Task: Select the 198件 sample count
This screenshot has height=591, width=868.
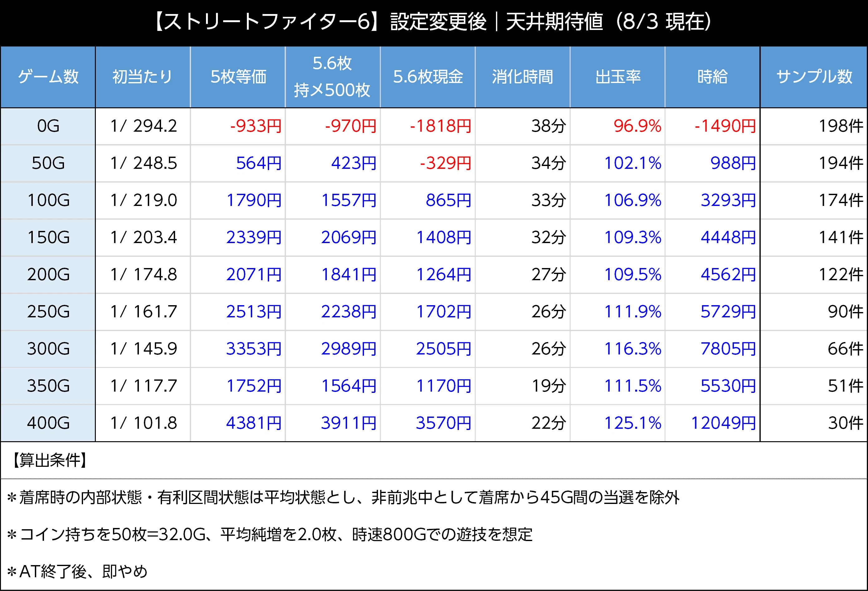Action: coord(841,126)
